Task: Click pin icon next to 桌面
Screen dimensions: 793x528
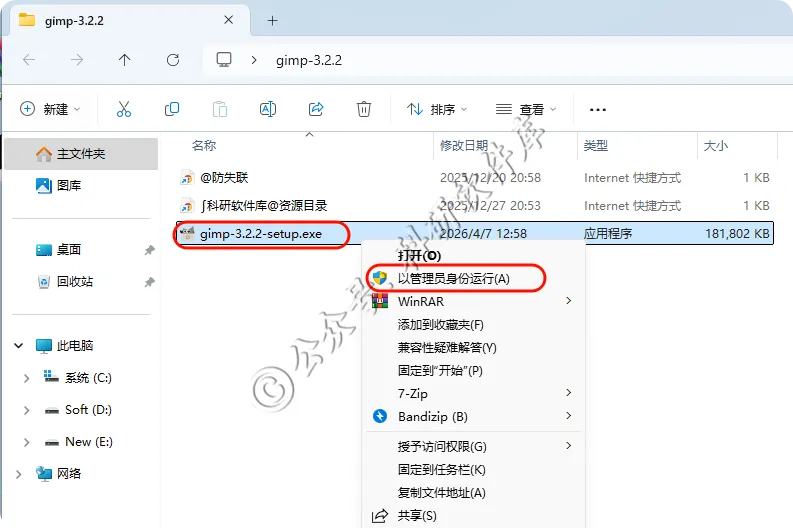Action: [150, 250]
